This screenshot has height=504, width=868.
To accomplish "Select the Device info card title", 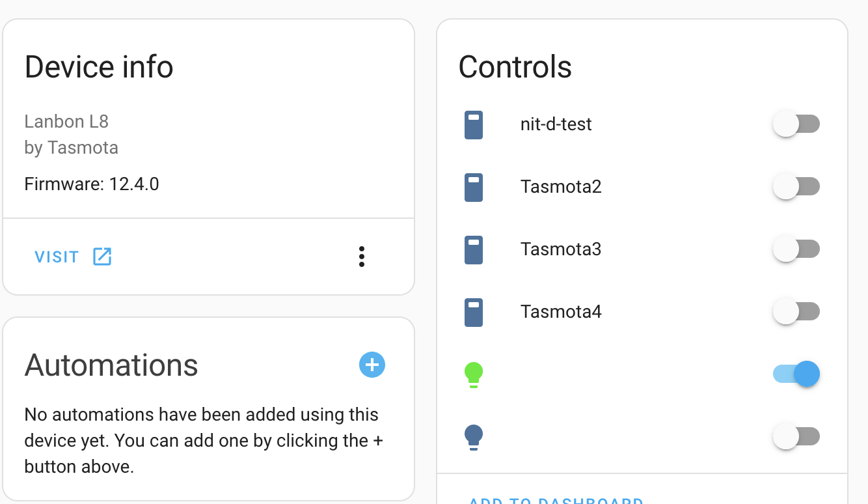I will point(98,66).
